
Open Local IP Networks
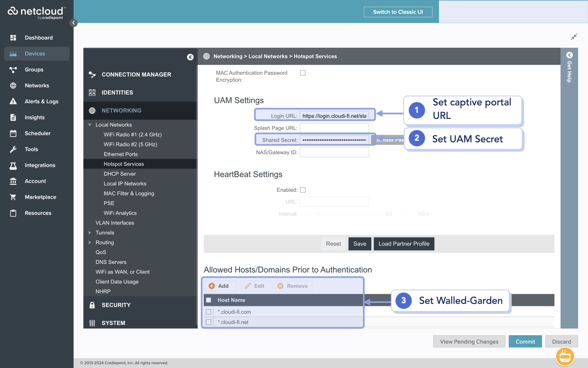pyautogui.click(x=125, y=184)
